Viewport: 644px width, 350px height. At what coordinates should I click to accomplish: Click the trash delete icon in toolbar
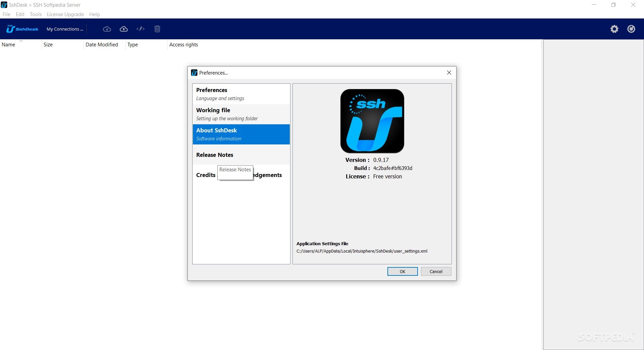[157, 29]
